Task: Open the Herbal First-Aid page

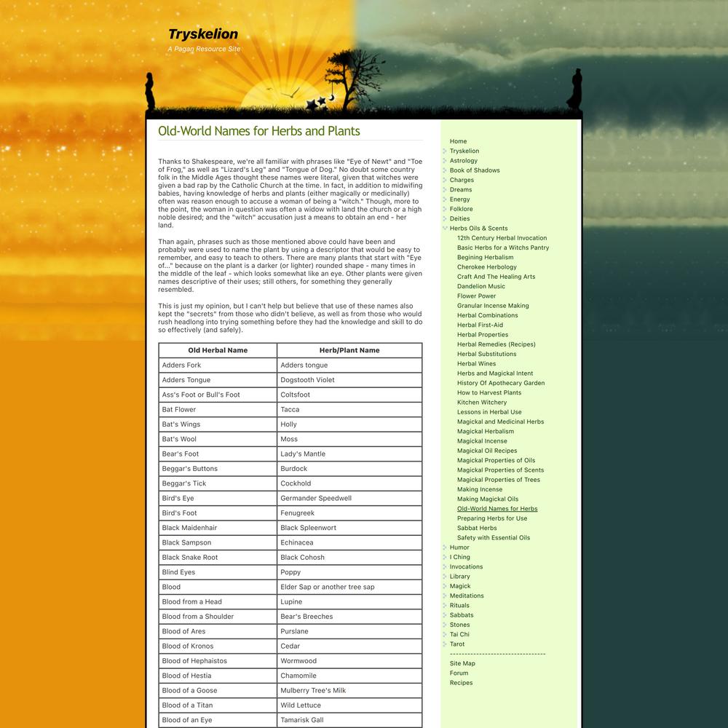Action: click(x=480, y=325)
